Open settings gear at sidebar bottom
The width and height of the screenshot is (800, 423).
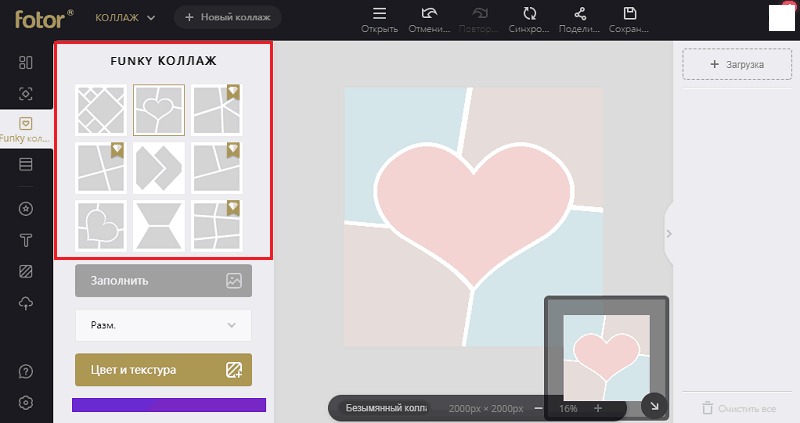26,402
